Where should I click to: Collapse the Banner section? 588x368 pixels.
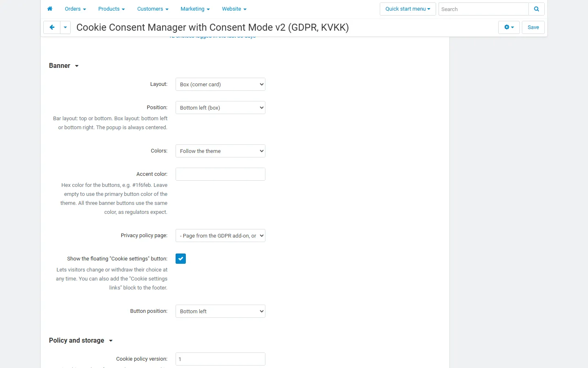pos(64,65)
